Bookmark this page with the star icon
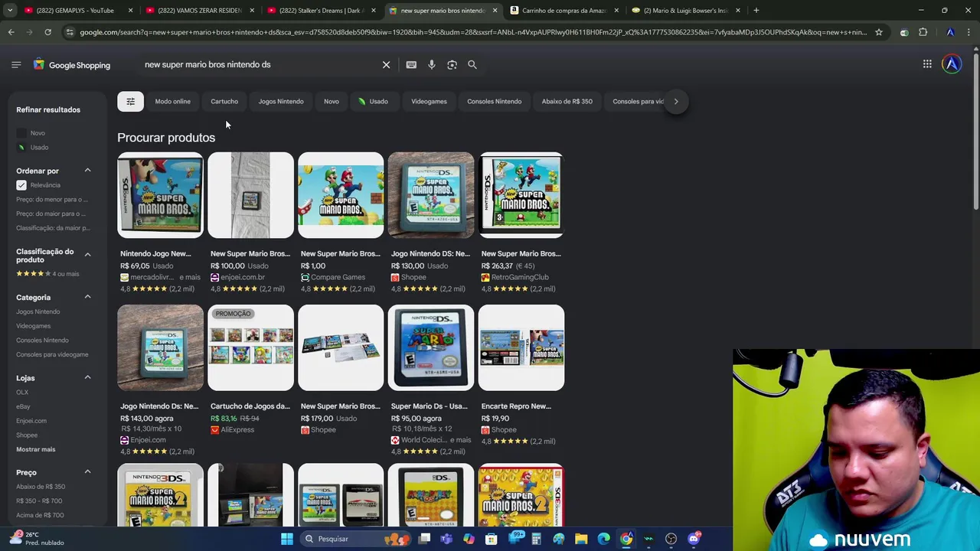This screenshot has width=980, height=551. 879,32
